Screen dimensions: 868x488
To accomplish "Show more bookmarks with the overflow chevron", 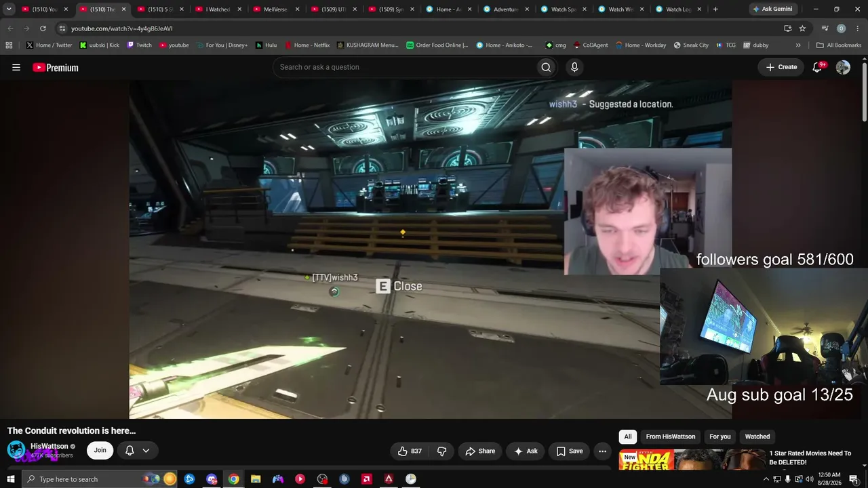I will pyautogui.click(x=798, y=45).
